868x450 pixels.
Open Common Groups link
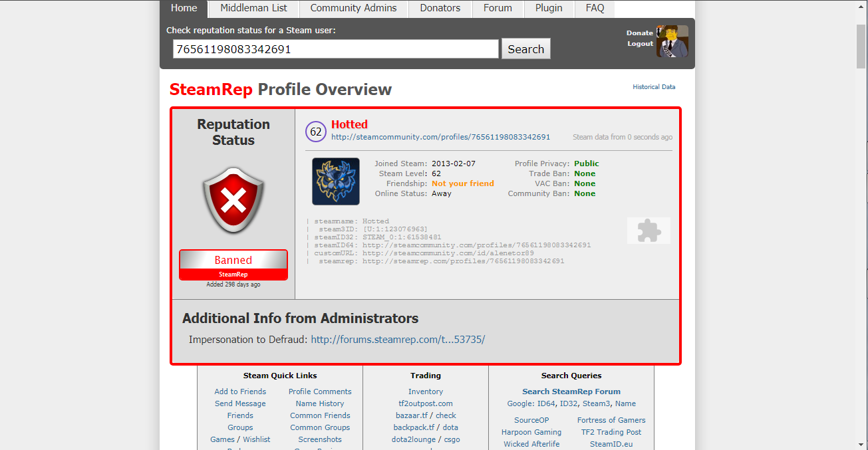(x=320, y=427)
